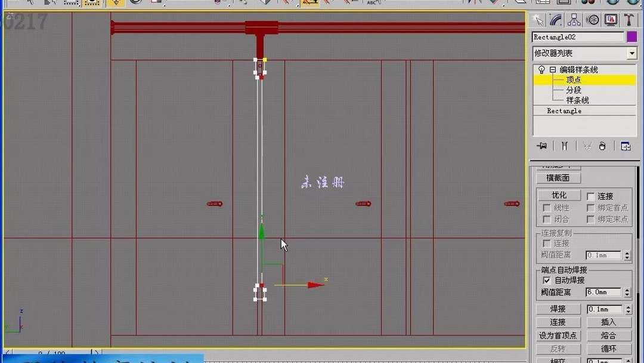Select the Show End Result icon
644x363 pixels.
pos(563,145)
